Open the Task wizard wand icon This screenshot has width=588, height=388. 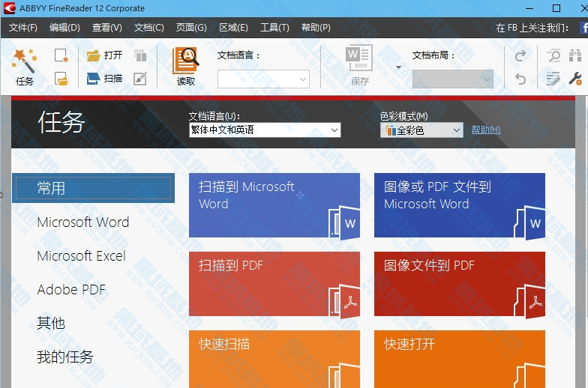25,67
